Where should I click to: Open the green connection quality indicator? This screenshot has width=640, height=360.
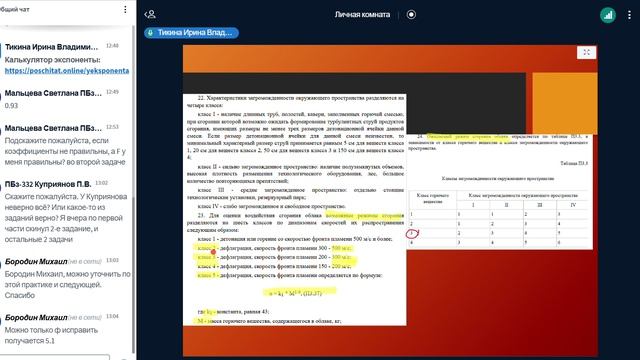point(608,15)
